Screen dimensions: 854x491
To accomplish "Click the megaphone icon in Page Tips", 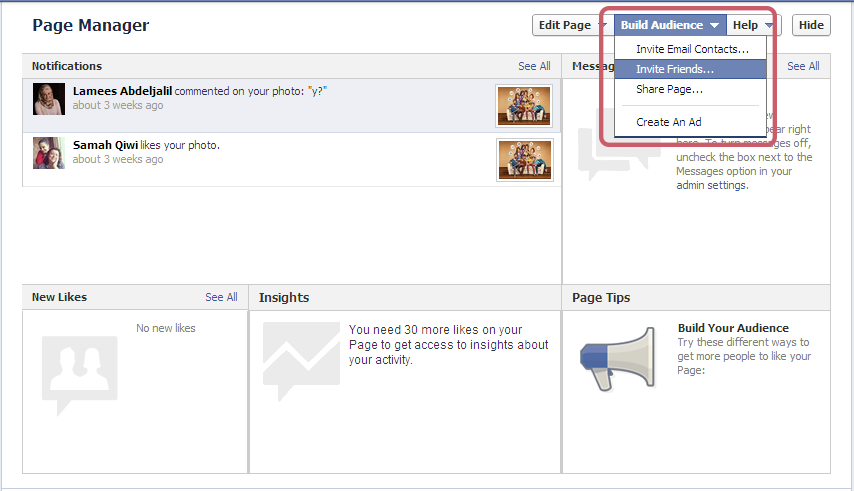I will 618,359.
